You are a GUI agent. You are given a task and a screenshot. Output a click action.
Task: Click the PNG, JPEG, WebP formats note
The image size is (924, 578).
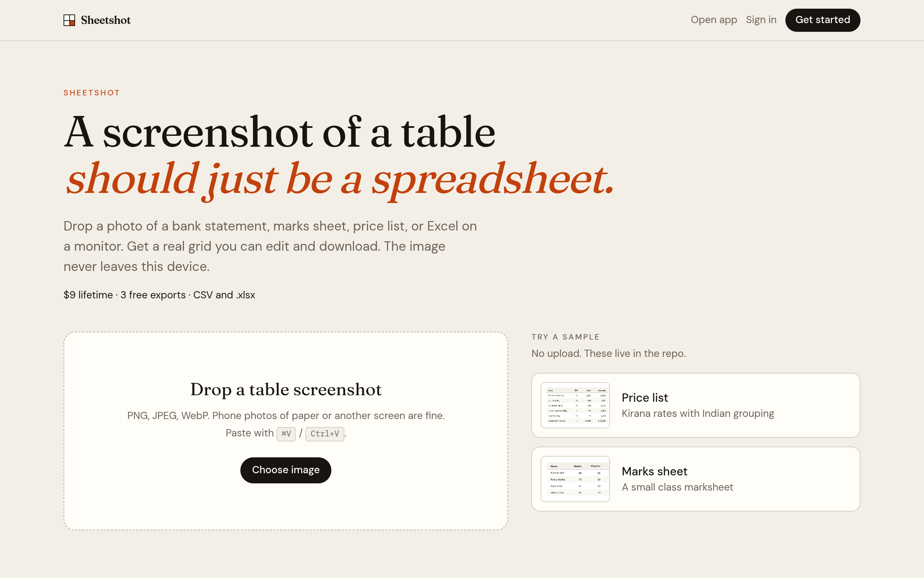[286, 415]
